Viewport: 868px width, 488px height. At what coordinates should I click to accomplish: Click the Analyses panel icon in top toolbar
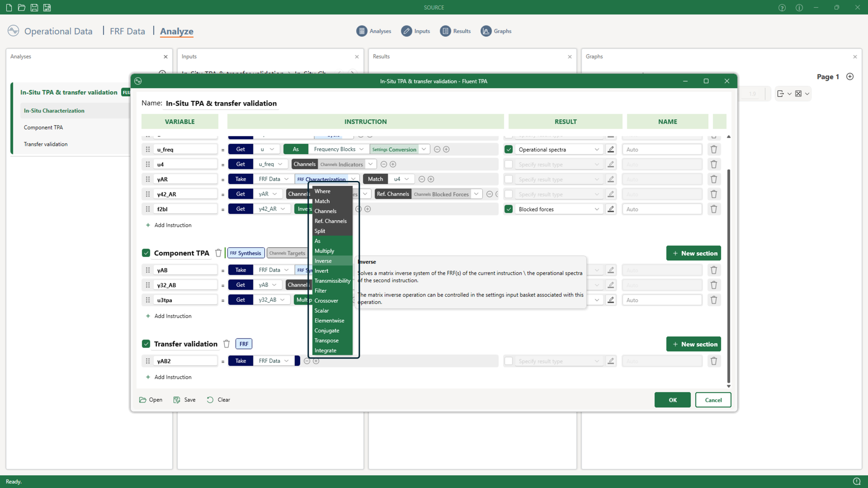(362, 31)
